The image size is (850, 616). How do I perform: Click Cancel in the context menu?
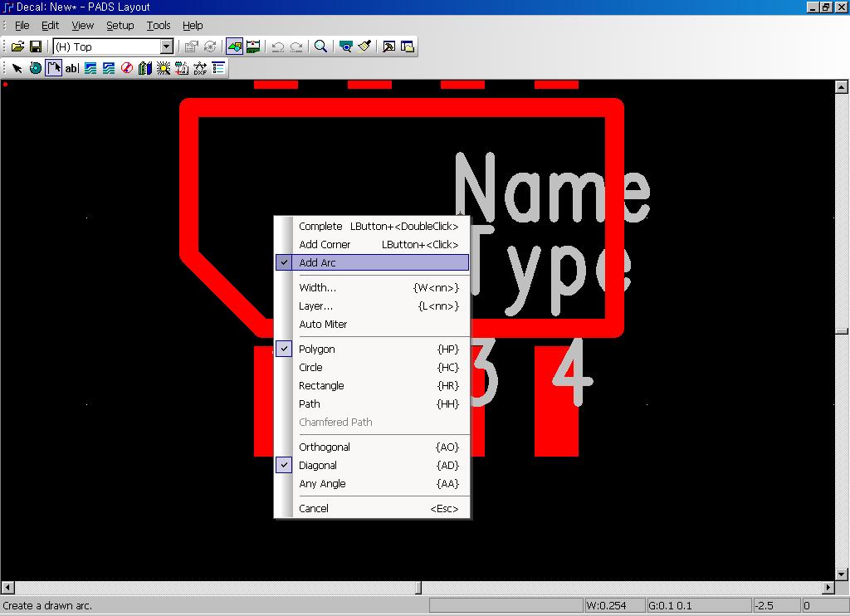(372, 509)
